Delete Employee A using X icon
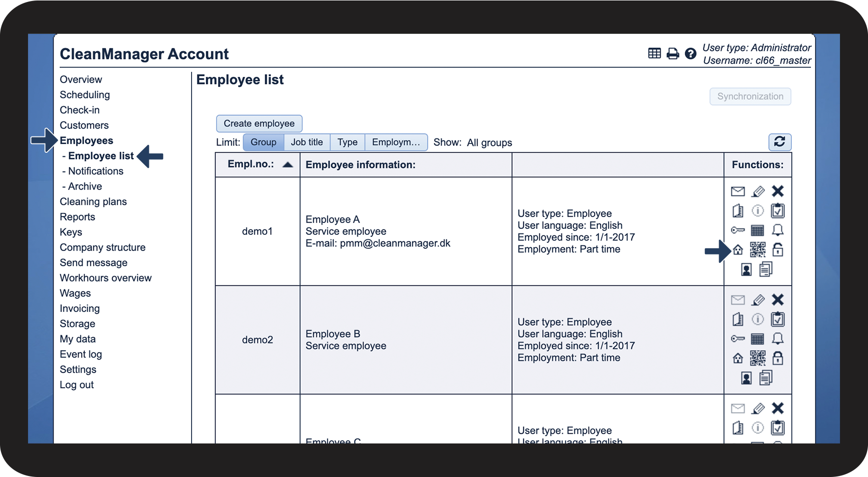 pyautogui.click(x=778, y=191)
